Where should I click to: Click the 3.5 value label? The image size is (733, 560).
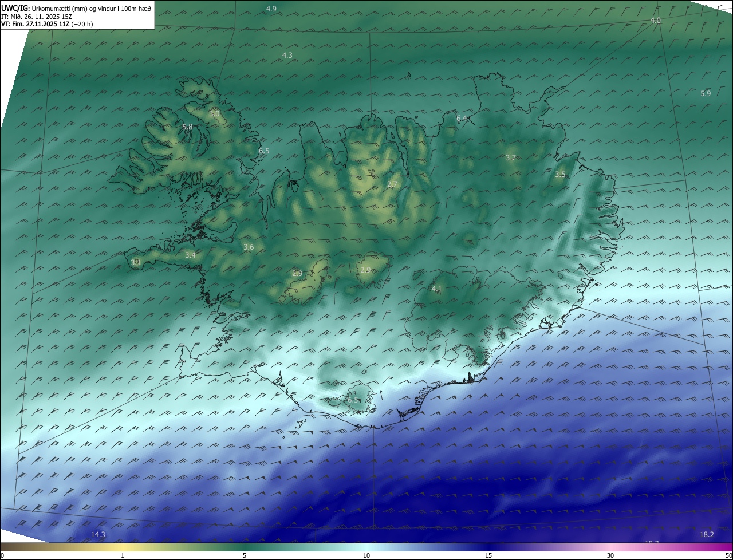[x=560, y=175]
